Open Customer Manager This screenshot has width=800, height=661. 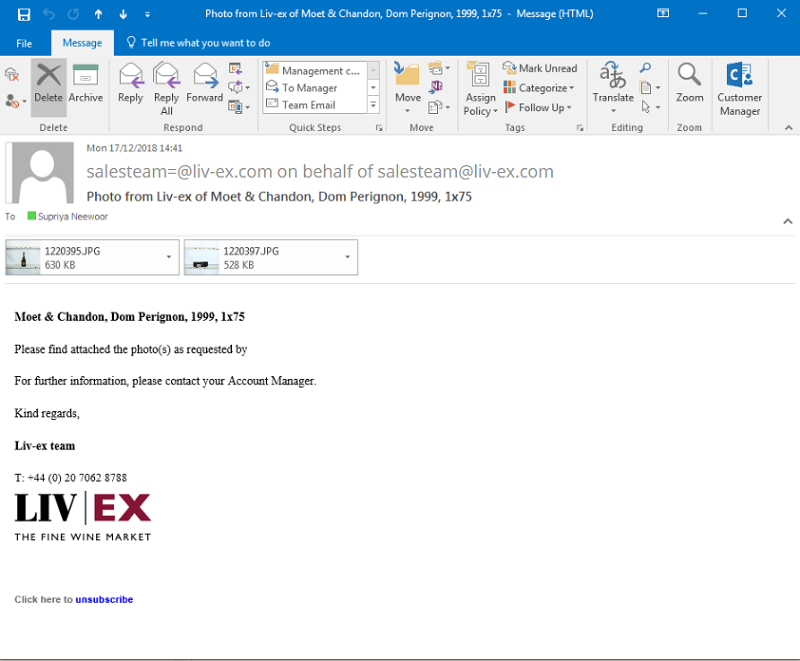click(x=739, y=89)
